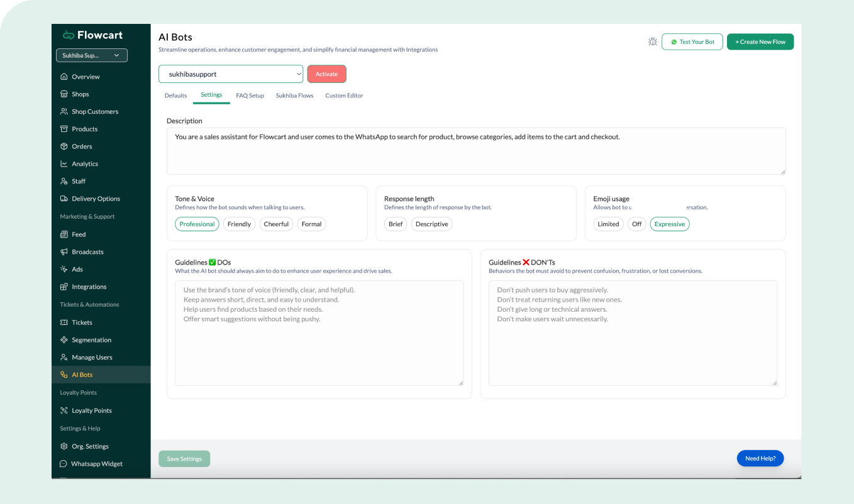The height and width of the screenshot is (504, 854).
Task: Click inside the Description text area
Action: (476, 151)
